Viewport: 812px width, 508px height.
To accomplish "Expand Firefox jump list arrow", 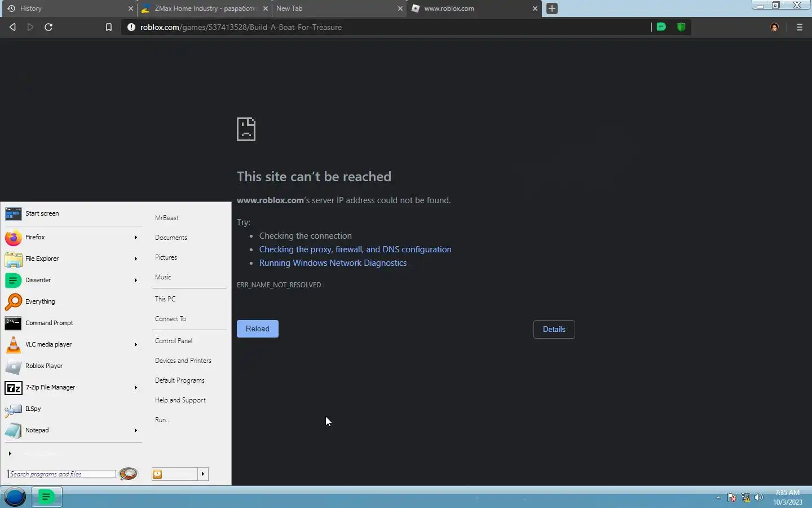I will tap(135, 237).
